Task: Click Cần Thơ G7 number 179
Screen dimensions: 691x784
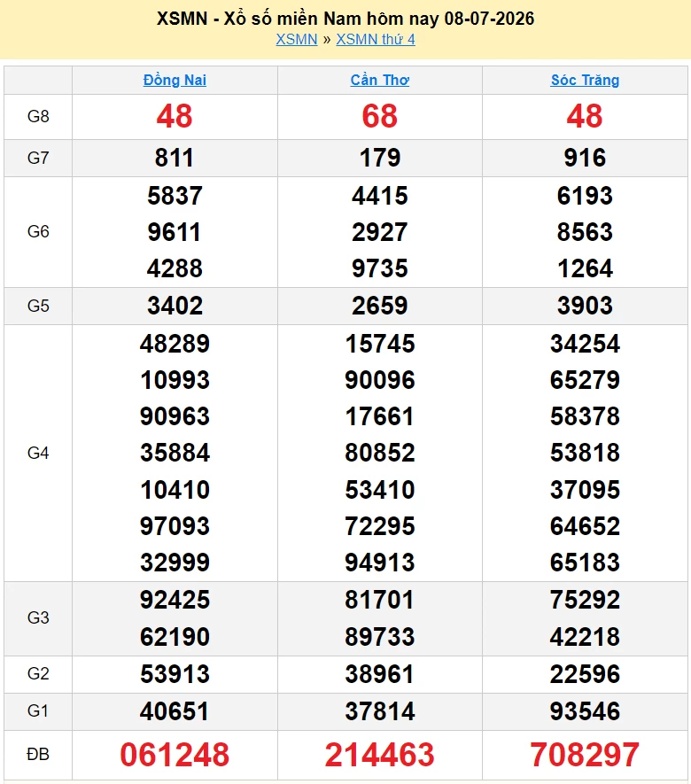Action: (x=380, y=158)
